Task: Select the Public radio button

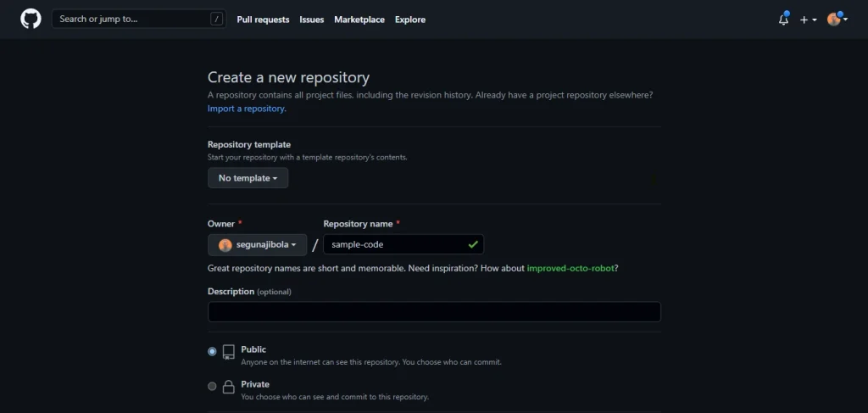Action: (212, 352)
